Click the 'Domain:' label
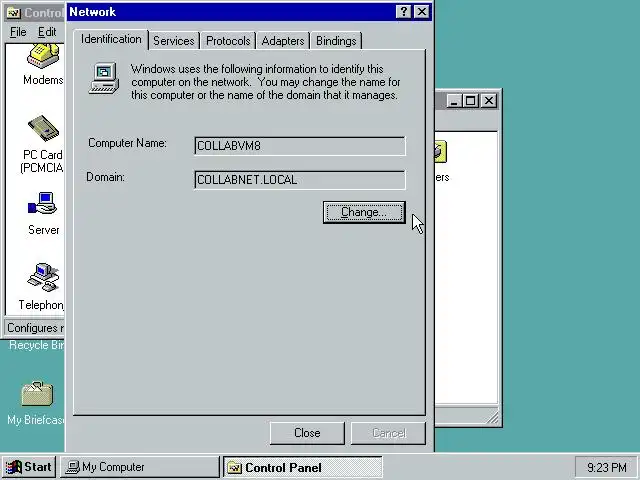Image resolution: width=640 pixels, height=480 pixels. click(x=105, y=177)
